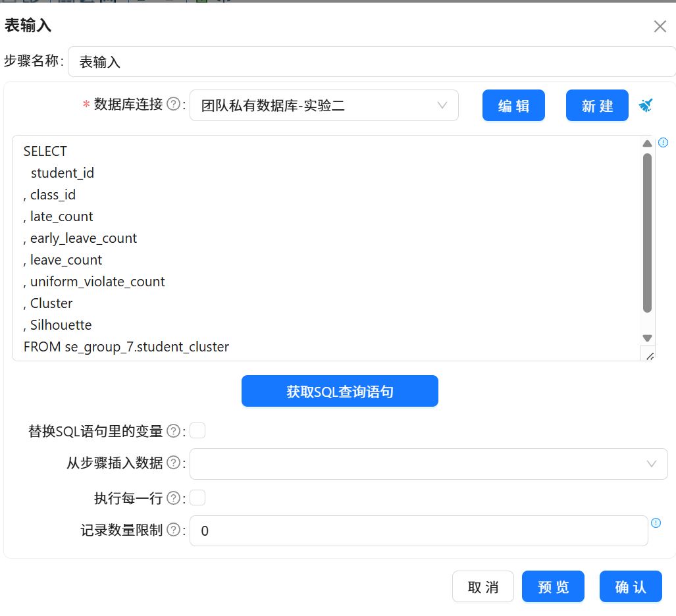Viewport: 676px width, 616px height.
Task: Click the help icon next to 数据库连接
Action: [173, 104]
